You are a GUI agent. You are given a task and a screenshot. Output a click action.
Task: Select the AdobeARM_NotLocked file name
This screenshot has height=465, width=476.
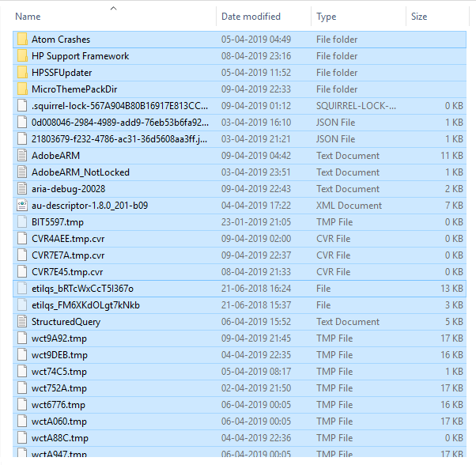[x=81, y=172]
